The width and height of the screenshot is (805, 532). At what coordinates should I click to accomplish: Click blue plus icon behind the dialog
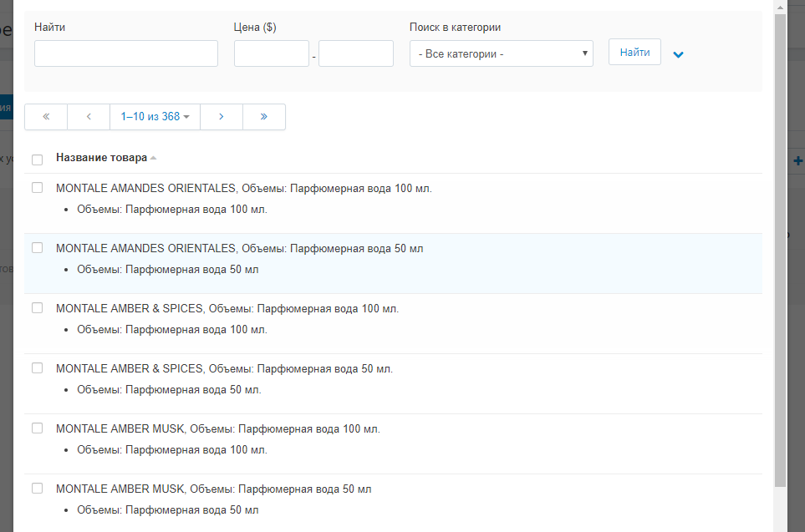(x=797, y=161)
